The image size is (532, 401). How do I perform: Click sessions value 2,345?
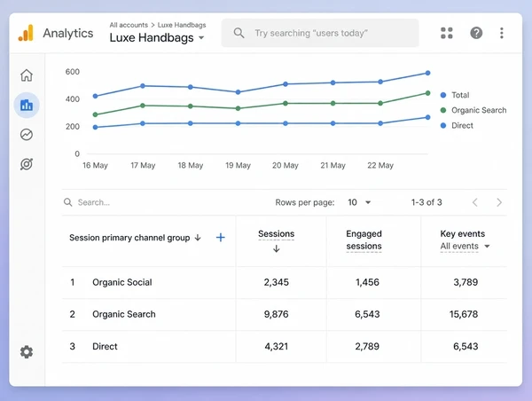coord(276,282)
